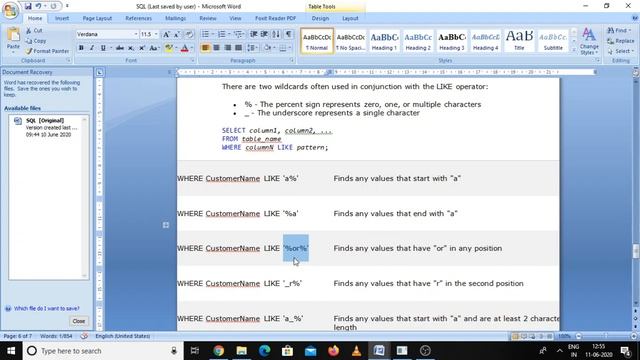The image size is (640, 360).
Task: Activate the Format Painter
Action: pyautogui.click(x=47, y=51)
